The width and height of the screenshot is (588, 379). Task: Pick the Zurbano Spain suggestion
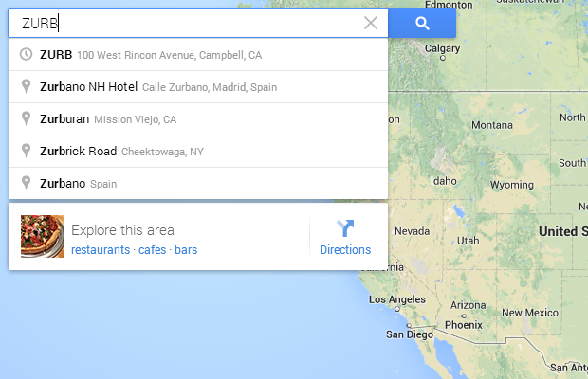pos(198,184)
